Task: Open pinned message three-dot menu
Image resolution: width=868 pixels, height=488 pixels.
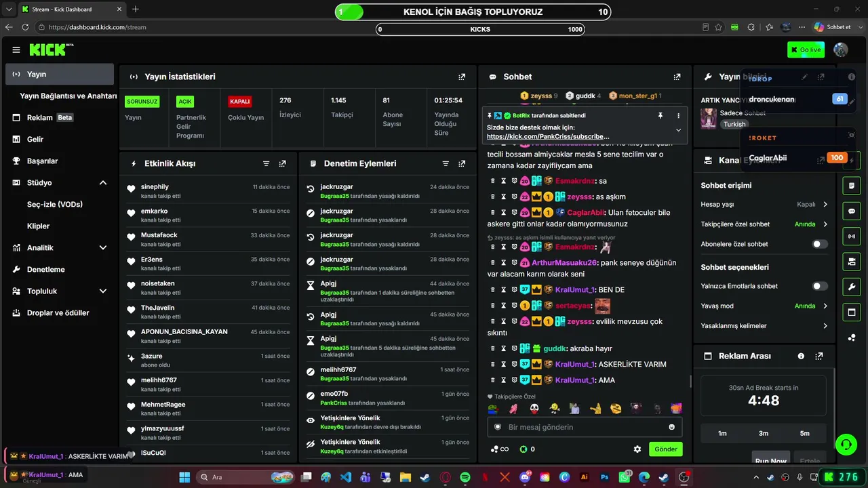Action: 679,116
